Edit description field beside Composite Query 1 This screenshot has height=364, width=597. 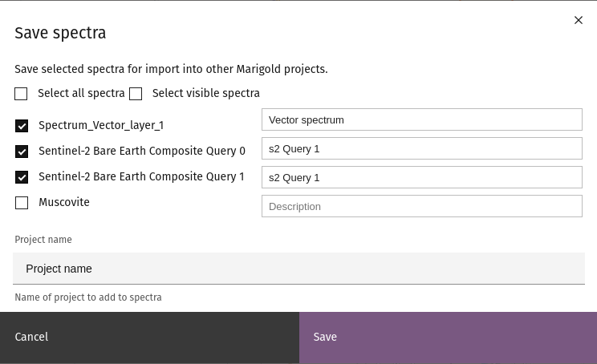[x=421, y=177]
